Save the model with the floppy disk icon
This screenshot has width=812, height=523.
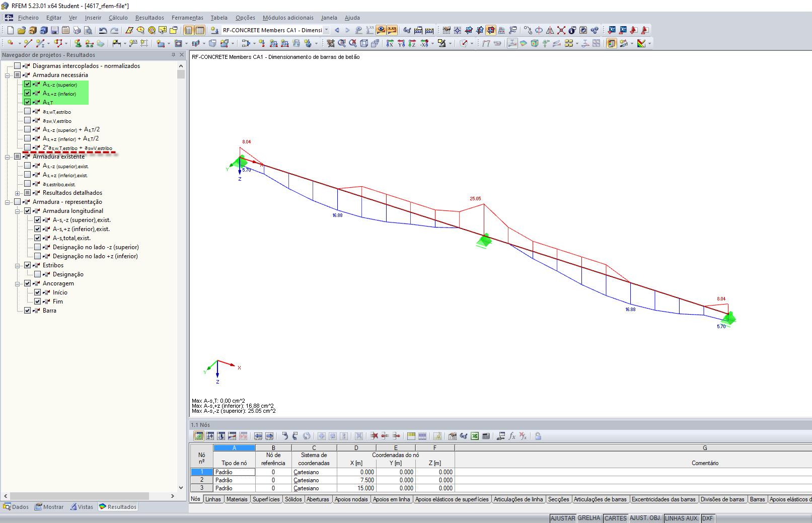54,30
